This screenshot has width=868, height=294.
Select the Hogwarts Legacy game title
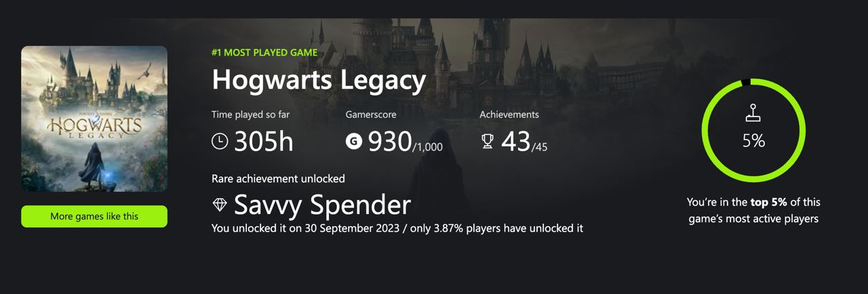(x=318, y=80)
